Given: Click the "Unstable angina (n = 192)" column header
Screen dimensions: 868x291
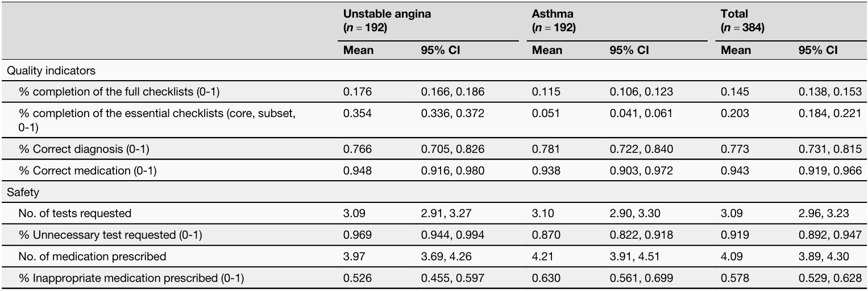Looking at the screenshot, I should (x=387, y=21).
